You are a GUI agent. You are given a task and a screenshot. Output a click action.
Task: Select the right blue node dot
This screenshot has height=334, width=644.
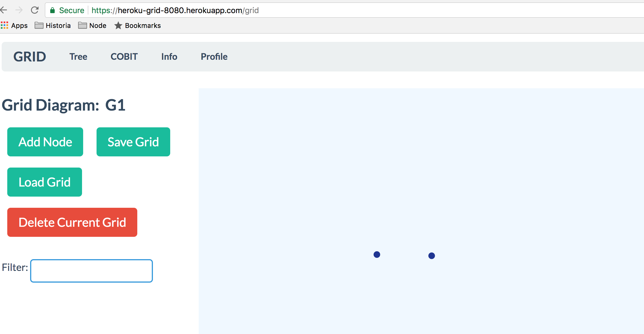pyautogui.click(x=431, y=256)
